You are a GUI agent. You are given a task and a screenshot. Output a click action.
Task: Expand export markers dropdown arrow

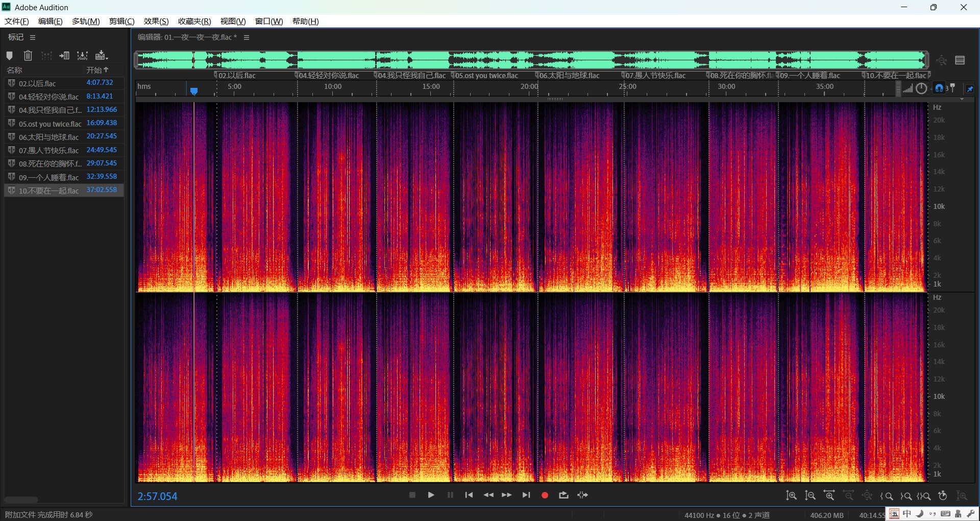click(107, 58)
